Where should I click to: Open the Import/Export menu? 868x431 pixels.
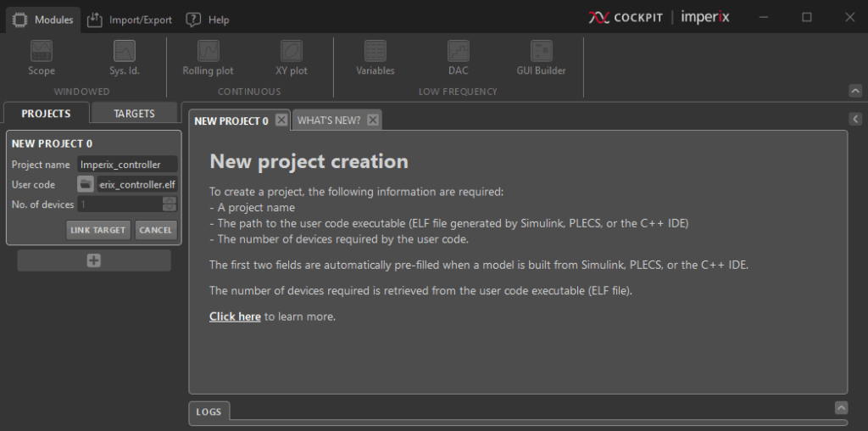pos(130,20)
